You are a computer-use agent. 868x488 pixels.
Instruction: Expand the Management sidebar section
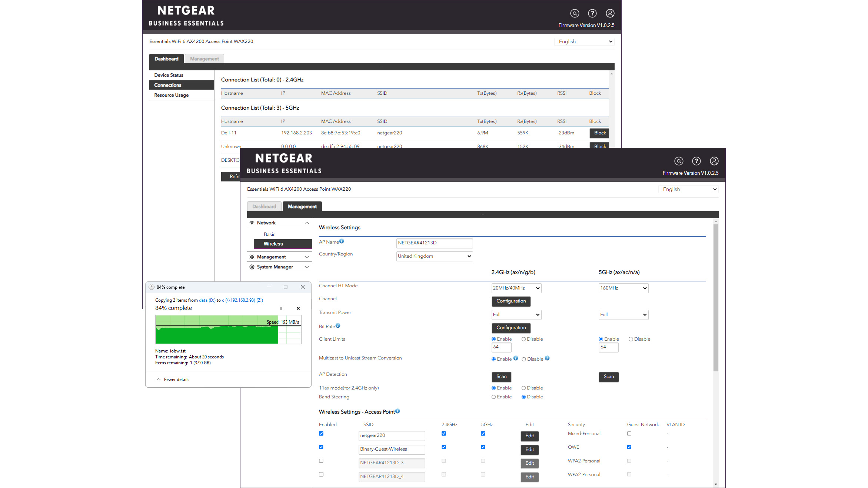pos(306,257)
